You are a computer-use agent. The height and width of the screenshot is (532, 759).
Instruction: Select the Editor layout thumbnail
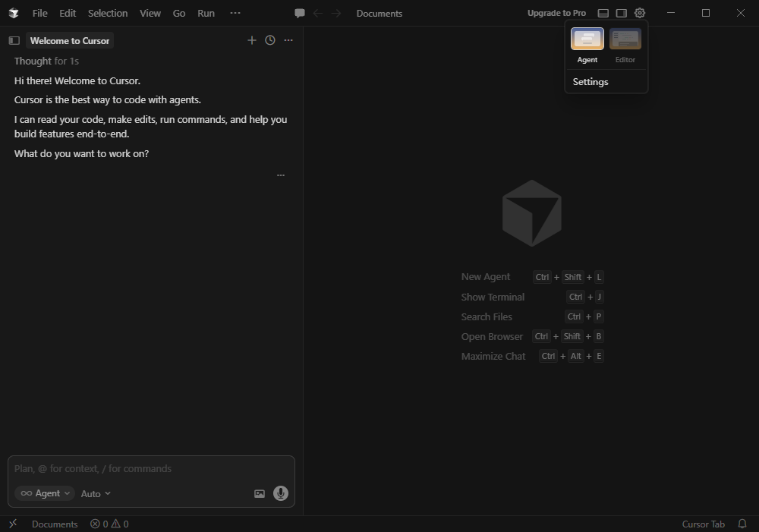click(x=625, y=39)
